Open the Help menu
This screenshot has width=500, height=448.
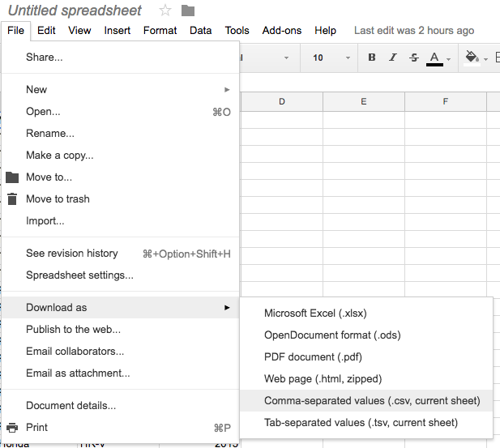325,31
